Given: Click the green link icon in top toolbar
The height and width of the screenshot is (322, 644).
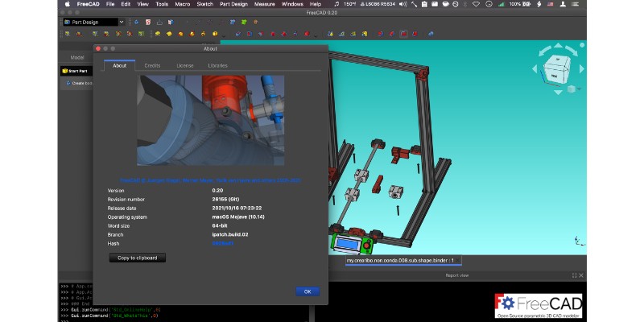Looking at the screenshot, I should (x=245, y=23).
